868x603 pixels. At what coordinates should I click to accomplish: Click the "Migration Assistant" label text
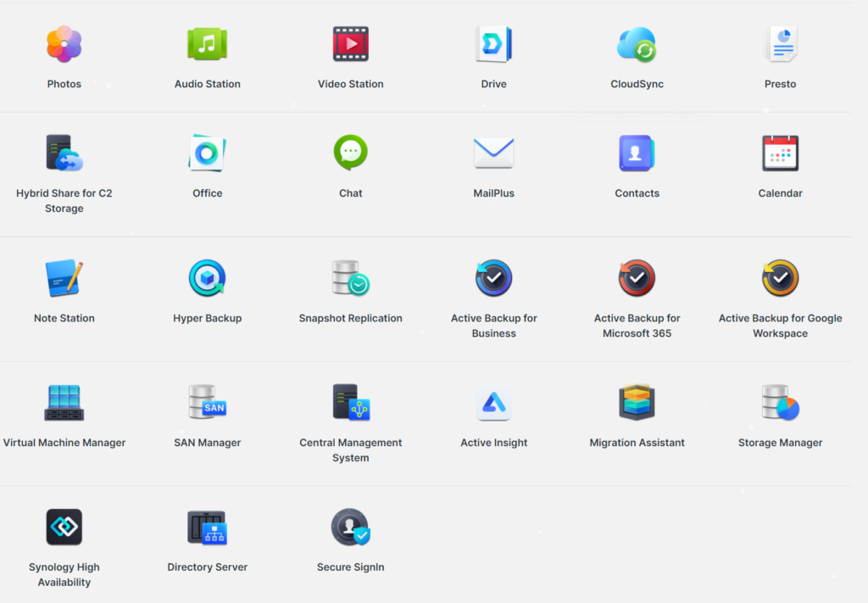coord(637,443)
